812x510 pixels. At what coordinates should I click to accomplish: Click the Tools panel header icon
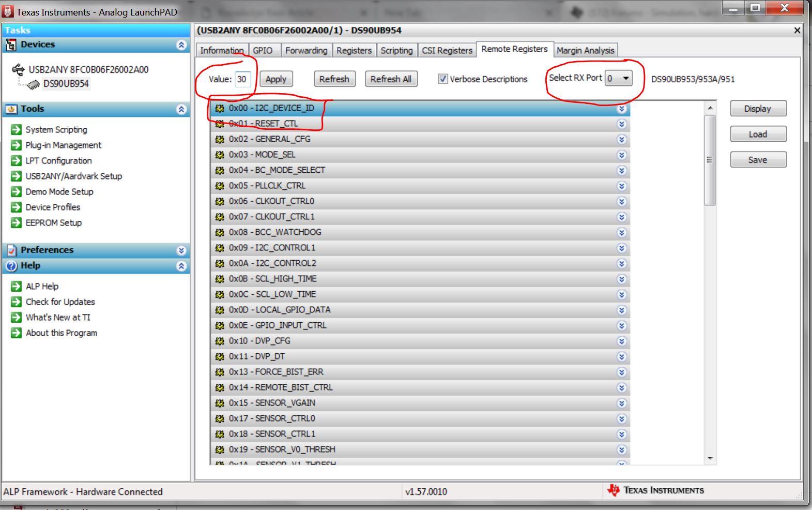11,109
